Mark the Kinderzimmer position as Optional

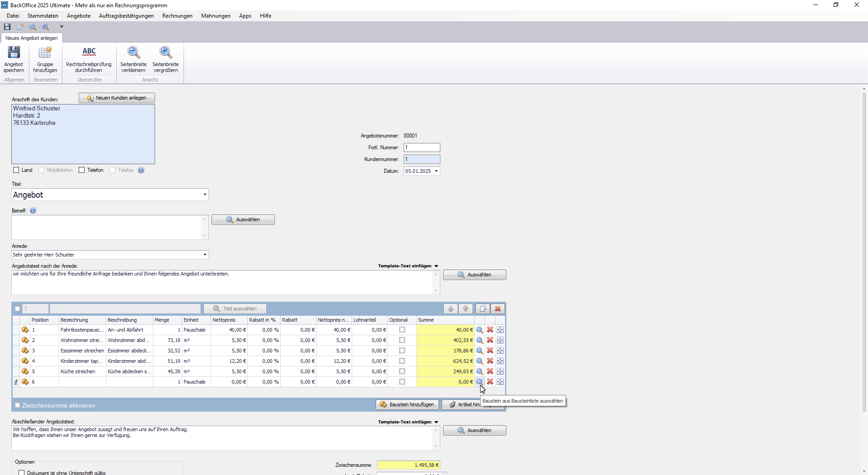pyautogui.click(x=402, y=361)
